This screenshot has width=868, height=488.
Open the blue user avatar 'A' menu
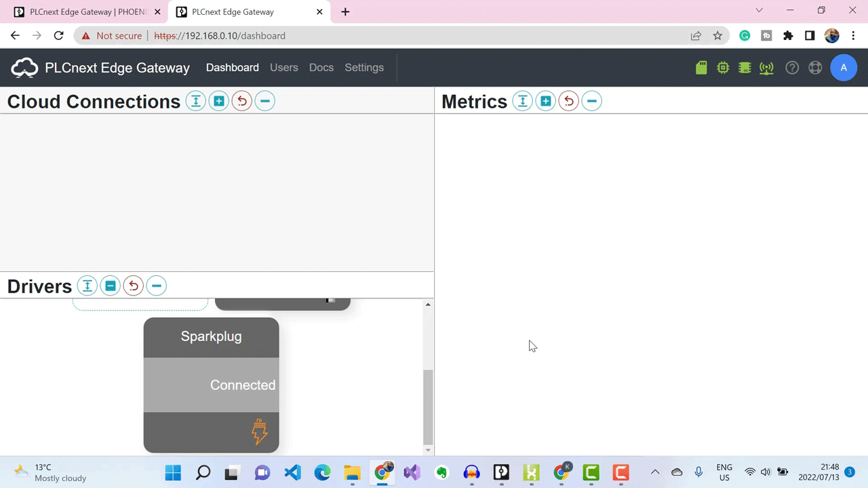[844, 68]
